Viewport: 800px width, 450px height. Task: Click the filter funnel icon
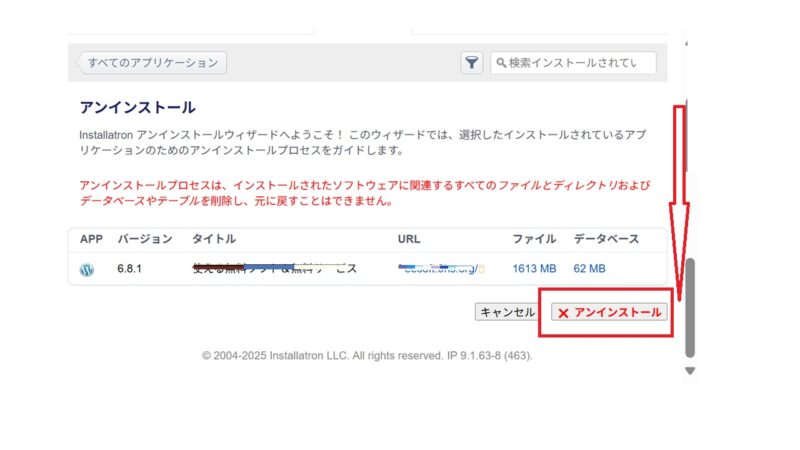[471, 63]
